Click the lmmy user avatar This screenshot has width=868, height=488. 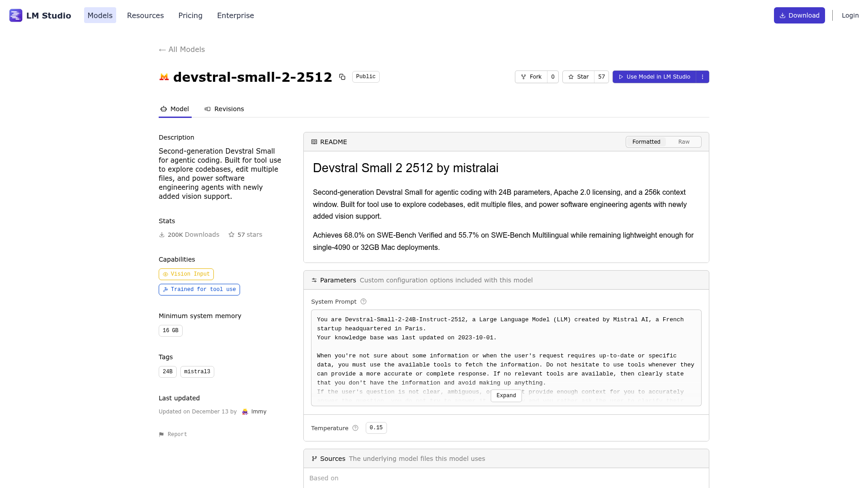(x=245, y=412)
